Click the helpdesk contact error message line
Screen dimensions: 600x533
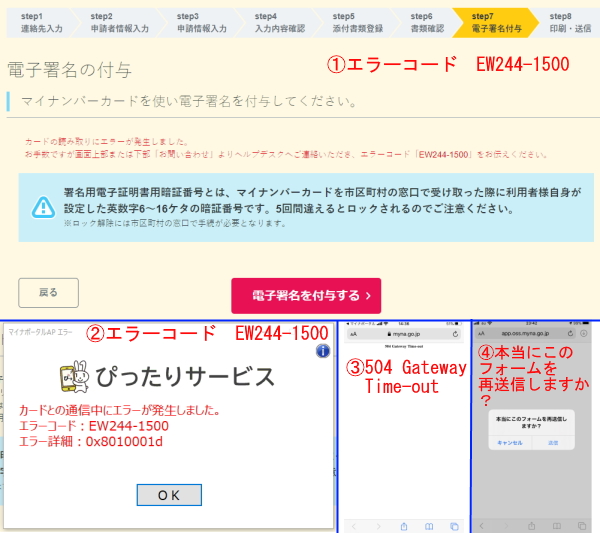click(286, 155)
